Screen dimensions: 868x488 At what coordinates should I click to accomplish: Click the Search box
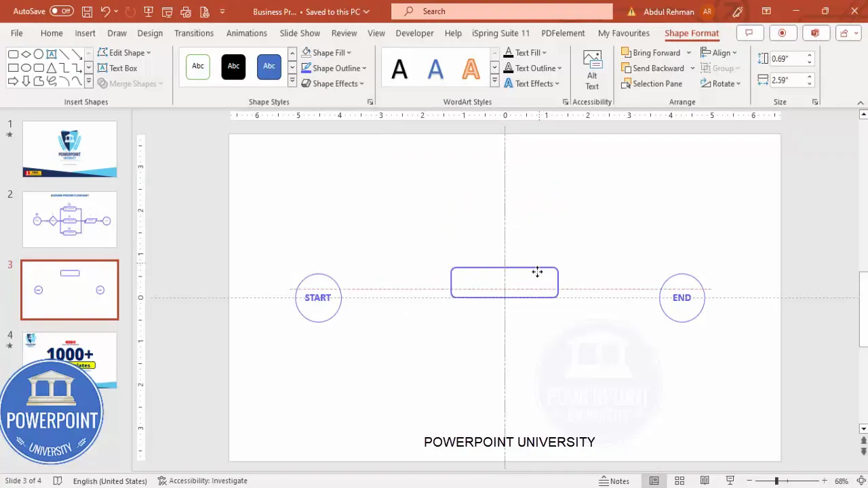(x=502, y=12)
